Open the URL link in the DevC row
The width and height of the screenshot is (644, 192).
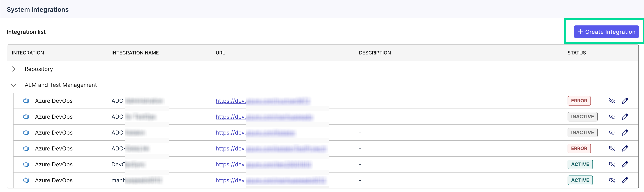[263, 164]
